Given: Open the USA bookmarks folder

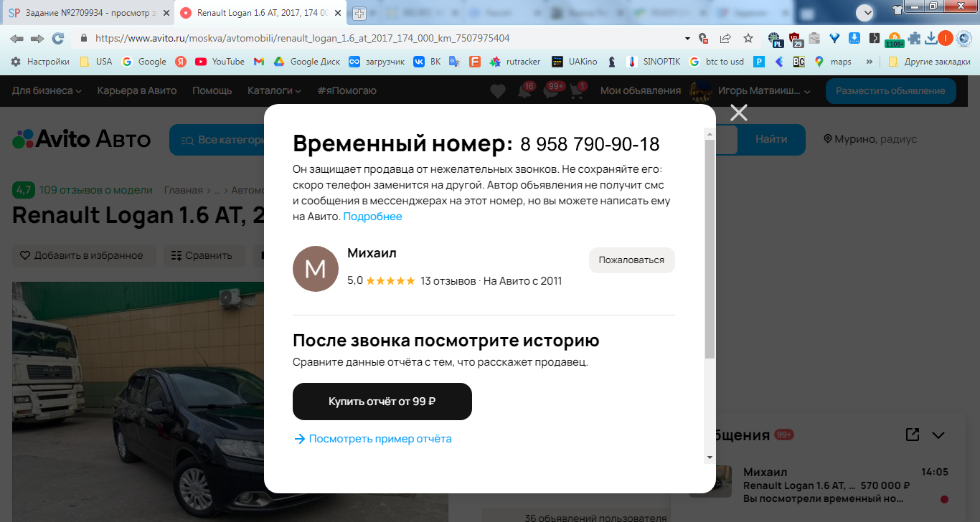Looking at the screenshot, I should point(95,62).
